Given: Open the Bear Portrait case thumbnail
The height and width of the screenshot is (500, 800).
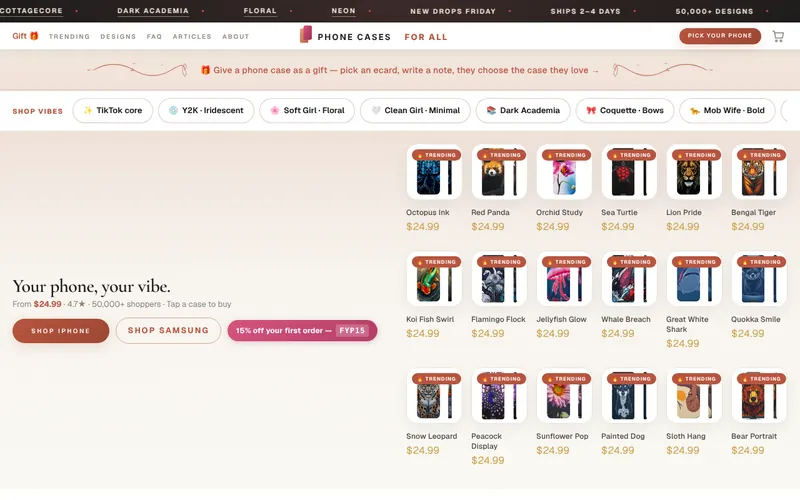Looking at the screenshot, I should coord(759,396).
